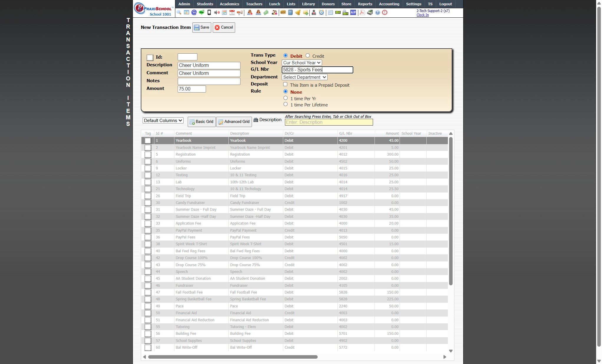Click the Enter Description search field
The image size is (602, 364).
tap(329, 122)
